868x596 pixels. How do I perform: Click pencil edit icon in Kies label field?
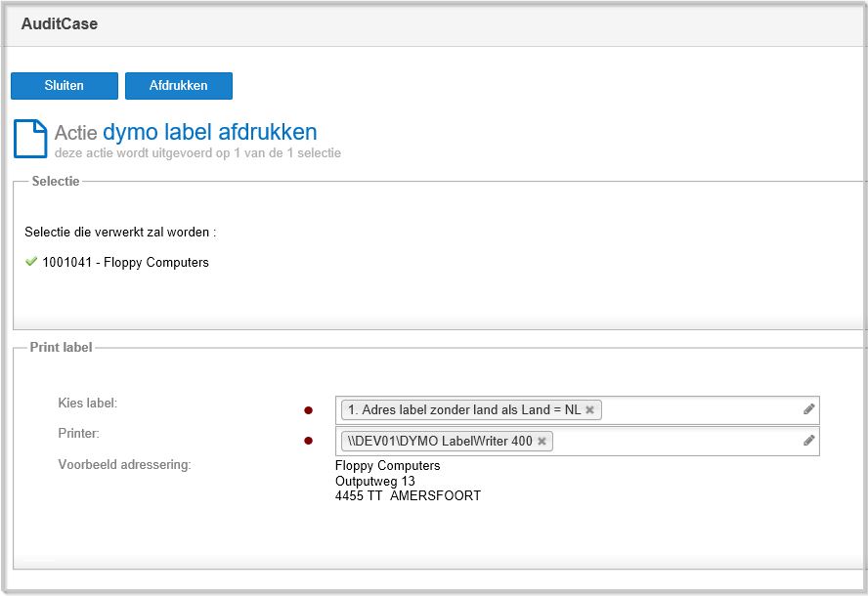pyautogui.click(x=808, y=409)
